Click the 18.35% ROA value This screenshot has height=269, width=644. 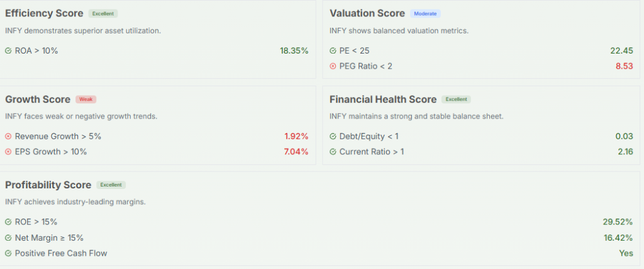tap(294, 51)
